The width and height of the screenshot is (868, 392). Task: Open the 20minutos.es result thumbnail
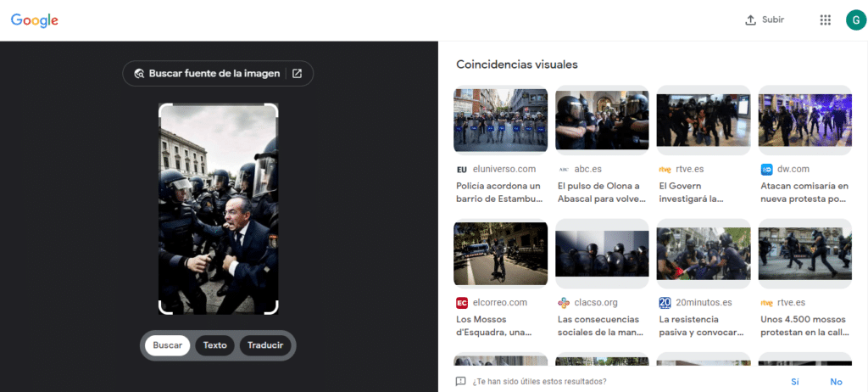[703, 252]
